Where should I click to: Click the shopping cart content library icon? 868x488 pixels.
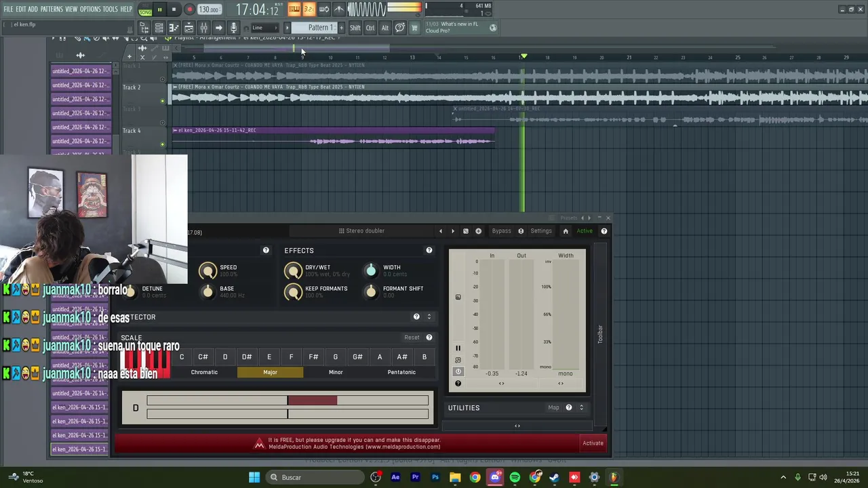tap(414, 28)
